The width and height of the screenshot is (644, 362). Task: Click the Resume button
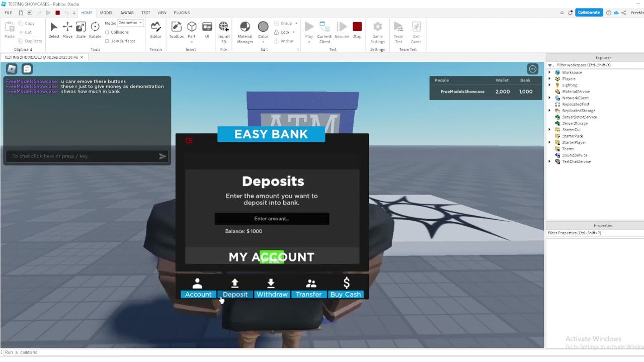[x=342, y=30]
